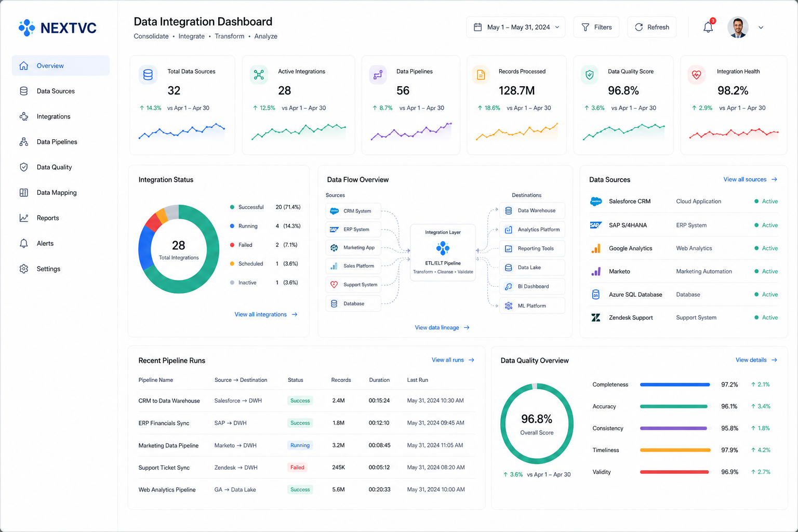
Task: Click the Data Pipelines card icon
Action: point(378,75)
